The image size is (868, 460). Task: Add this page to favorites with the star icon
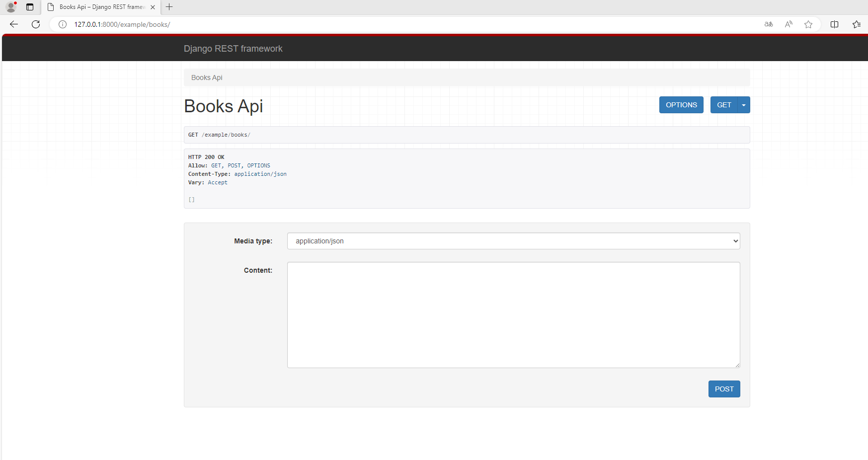click(808, 24)
